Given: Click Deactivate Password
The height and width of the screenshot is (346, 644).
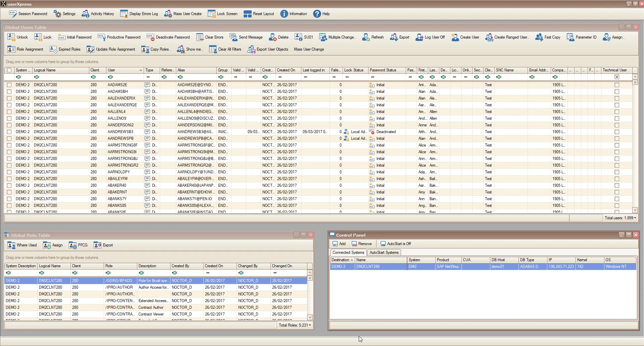Looking at the screenshot, I should click(x=168, y=37).
